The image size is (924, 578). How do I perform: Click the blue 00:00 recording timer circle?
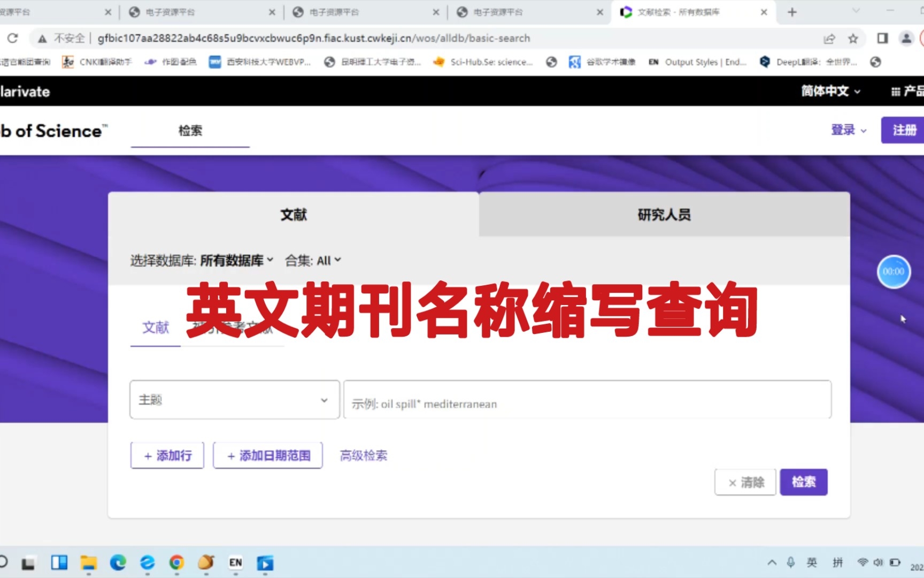coord(894,272)
